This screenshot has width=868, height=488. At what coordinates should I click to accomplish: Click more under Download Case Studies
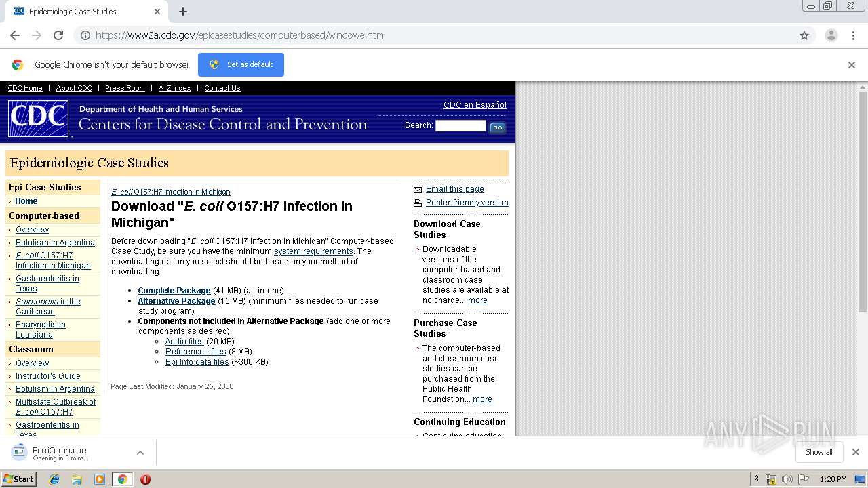(477, 300)
